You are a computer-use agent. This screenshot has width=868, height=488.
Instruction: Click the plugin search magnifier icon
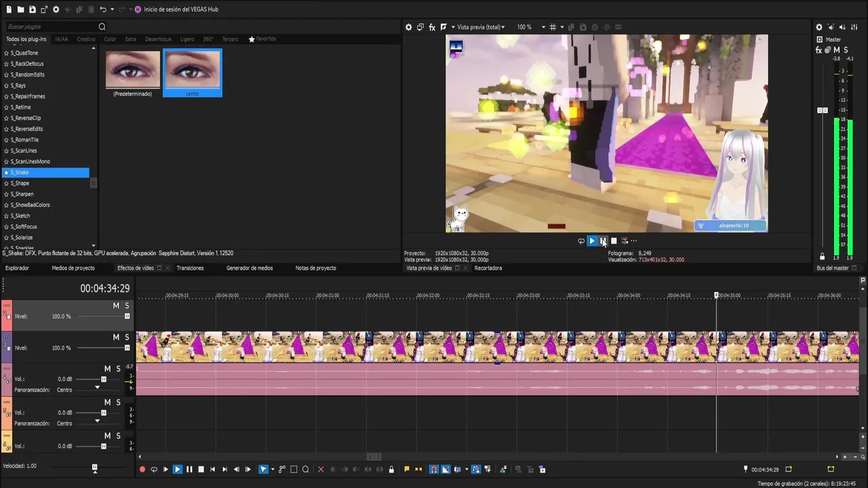pyautogui.click(x=102, y=26)
